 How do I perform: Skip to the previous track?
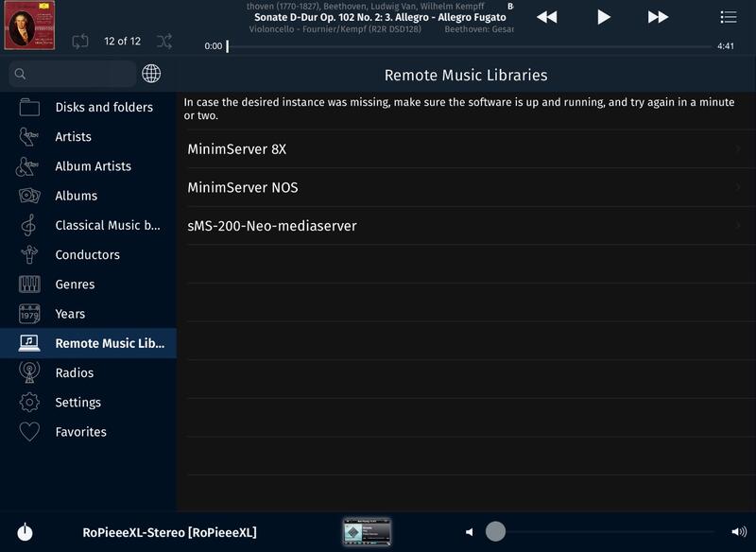546,17
